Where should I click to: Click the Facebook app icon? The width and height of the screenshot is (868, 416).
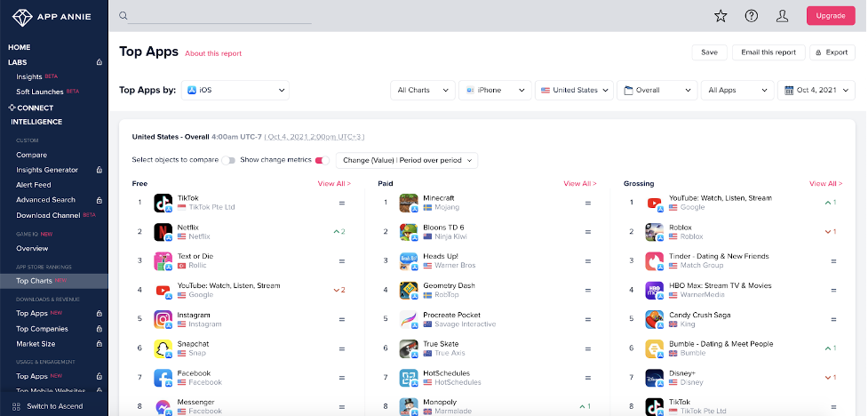point(163,378)
